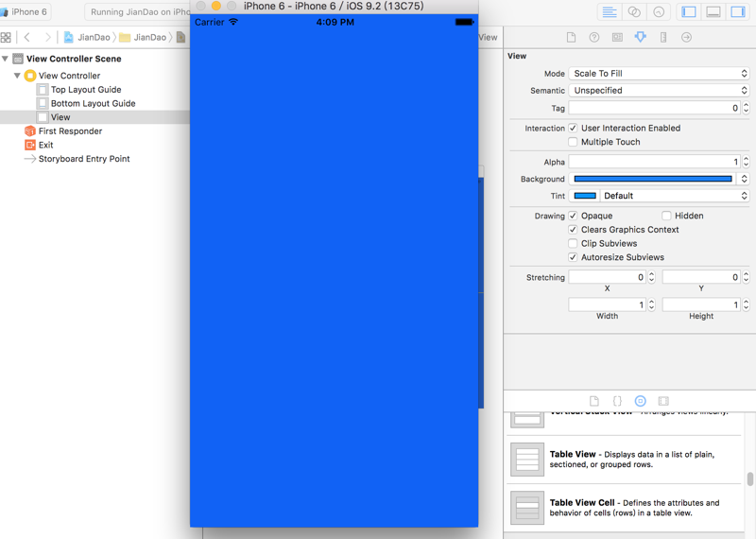Click the JianDao folder breadcrumb
The height and width of the screenshot is (539, 756).
143,37
